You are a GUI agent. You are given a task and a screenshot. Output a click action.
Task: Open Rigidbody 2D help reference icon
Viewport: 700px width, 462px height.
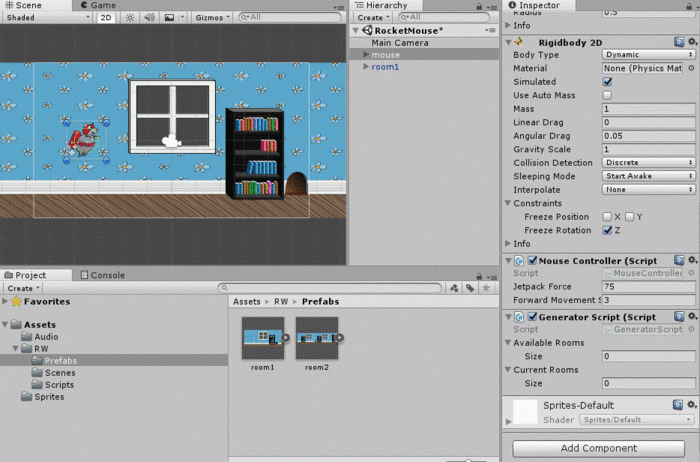[679, 42]
